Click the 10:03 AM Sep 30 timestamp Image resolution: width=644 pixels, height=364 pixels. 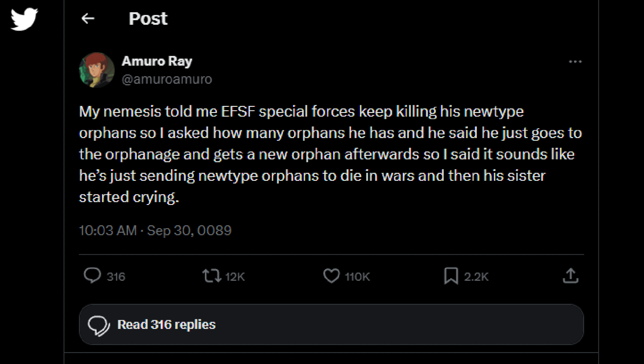pyautogui.click(x=155, y=230)
